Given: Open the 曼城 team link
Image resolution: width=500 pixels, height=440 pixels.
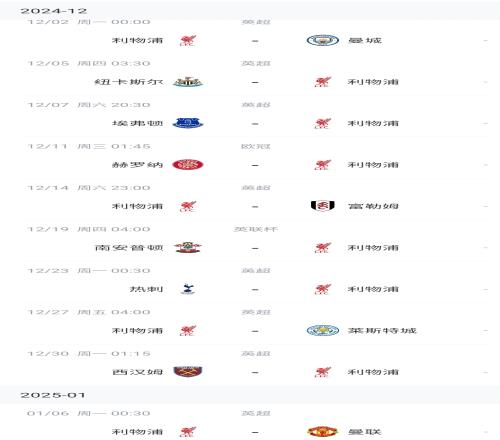Looking at the screenshot, I should (365, 40).
